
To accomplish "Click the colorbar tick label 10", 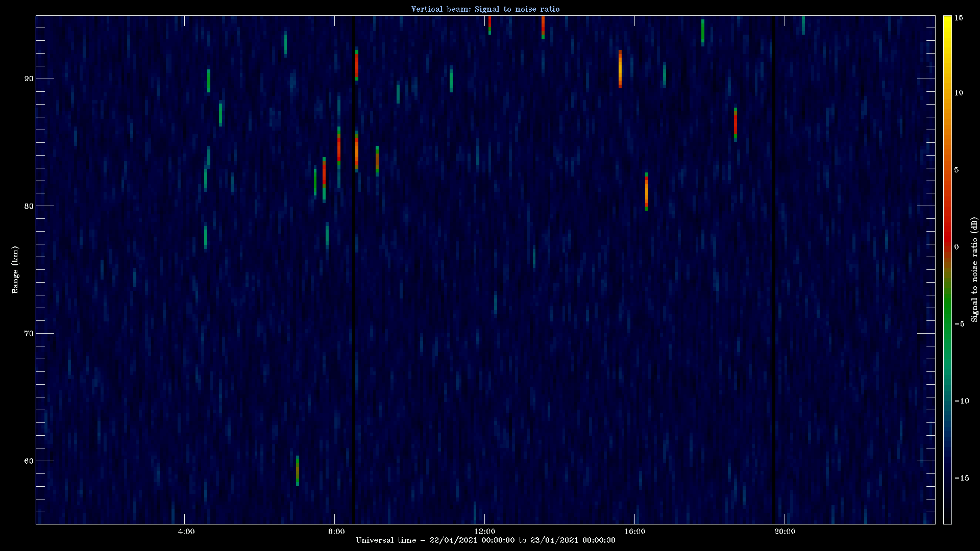I will pos(959,93).
